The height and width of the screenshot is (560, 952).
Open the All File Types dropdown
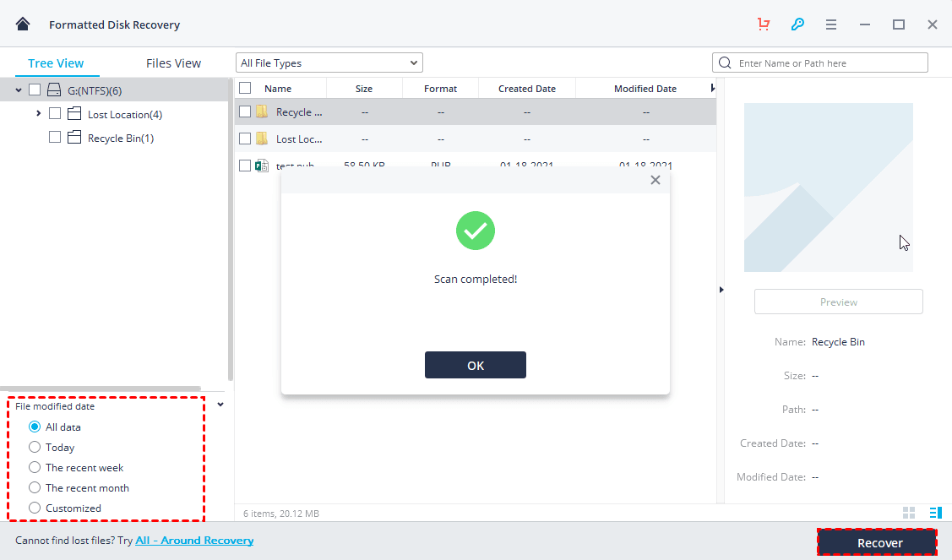[329, 62]
